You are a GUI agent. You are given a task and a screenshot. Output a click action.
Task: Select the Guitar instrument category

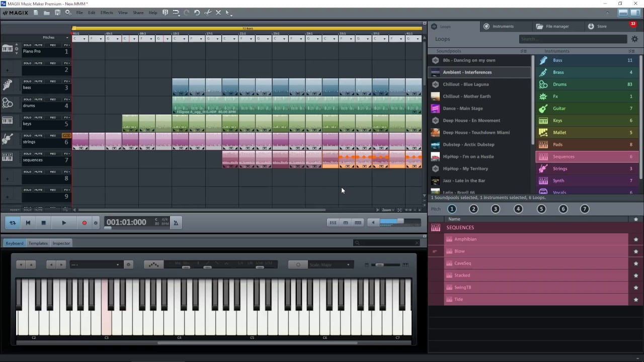[587, 109]
